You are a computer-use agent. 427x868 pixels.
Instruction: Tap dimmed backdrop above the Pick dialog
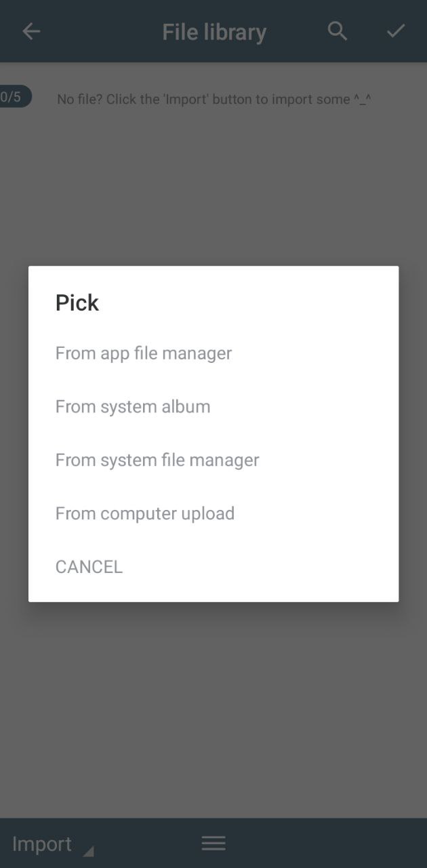pos(213,190)
